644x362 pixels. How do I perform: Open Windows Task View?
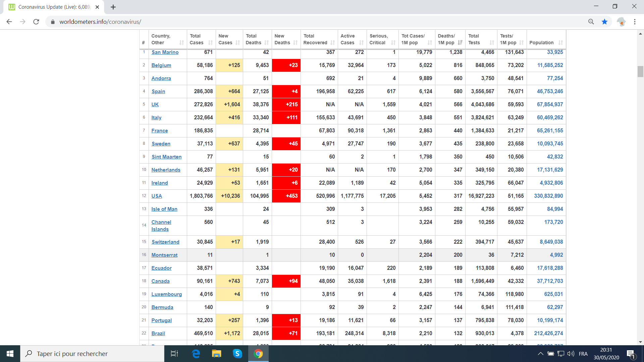pos(174,354)
